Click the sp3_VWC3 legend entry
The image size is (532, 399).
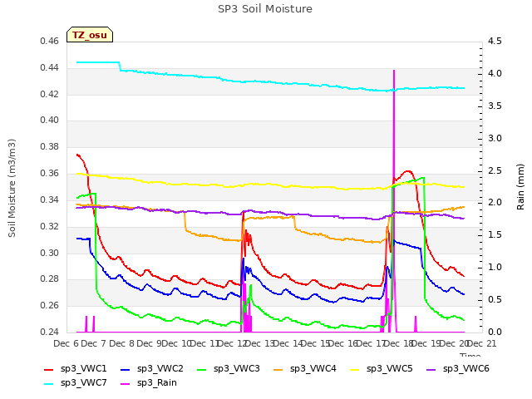[228, 369]
